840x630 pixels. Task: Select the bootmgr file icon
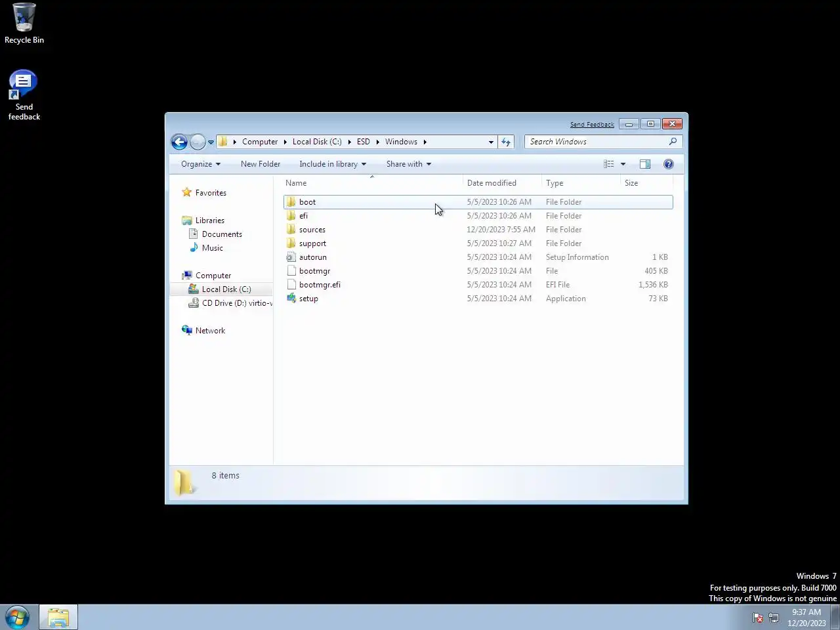[291, 271]
